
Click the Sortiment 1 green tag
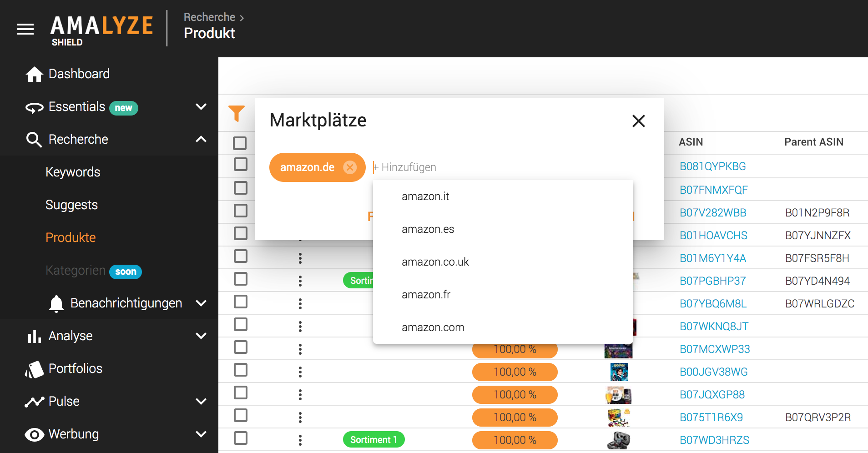(x=373, y=440)
